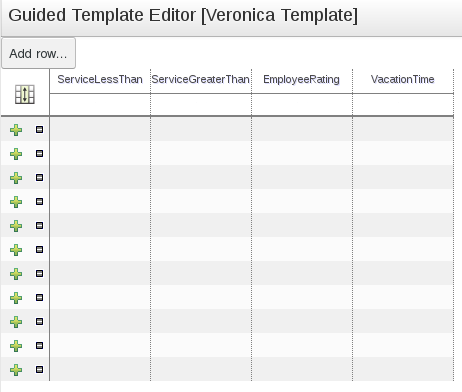This screenshot has width=462, height=392.
Task: Select the first row's VacationTime cell
Action: click(x=403, y=129)
